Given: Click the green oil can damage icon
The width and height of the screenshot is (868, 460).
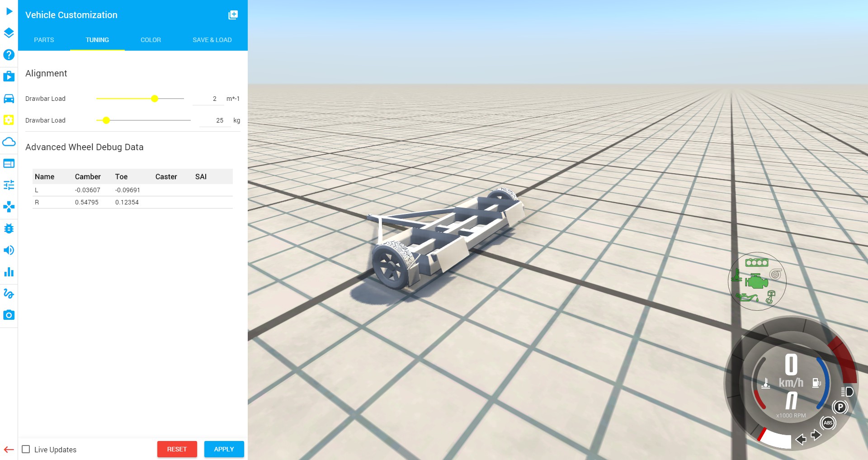Looking at the screenshot, I should tap(747, 297).
